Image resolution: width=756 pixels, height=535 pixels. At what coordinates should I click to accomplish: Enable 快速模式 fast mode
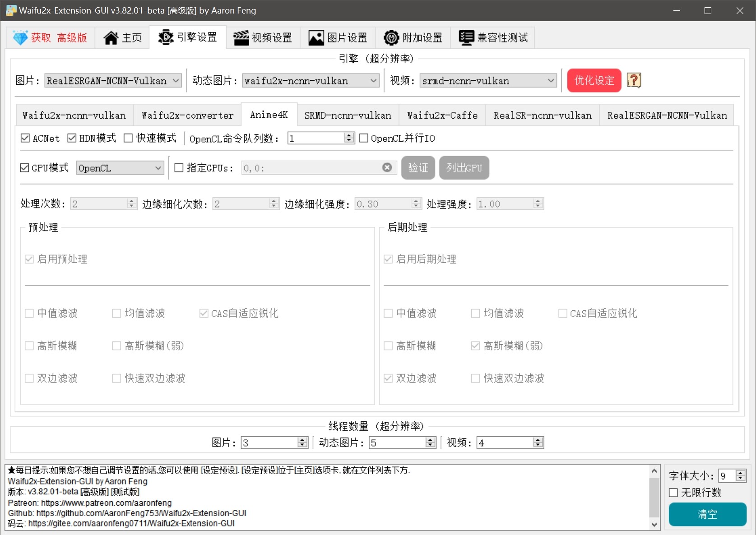pyautogui.click(x=128, y=138)
